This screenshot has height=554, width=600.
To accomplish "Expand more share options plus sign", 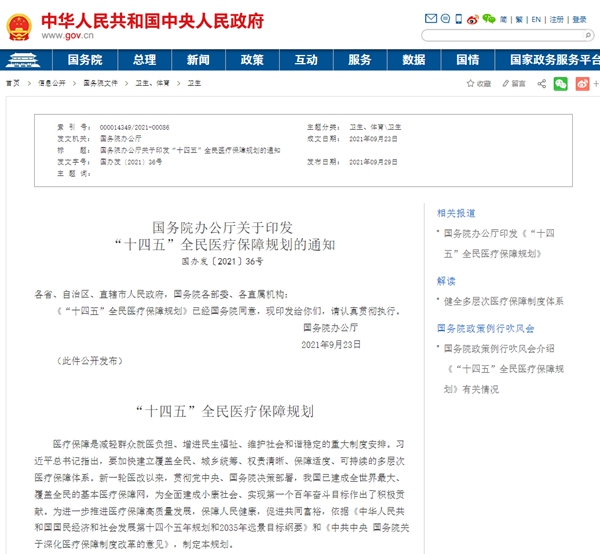I will pos(597,84).
